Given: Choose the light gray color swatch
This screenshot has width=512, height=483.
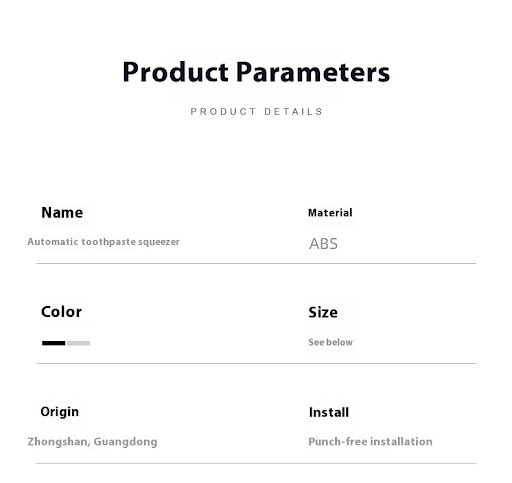Looking at the screenshot, I should (78, 343).
